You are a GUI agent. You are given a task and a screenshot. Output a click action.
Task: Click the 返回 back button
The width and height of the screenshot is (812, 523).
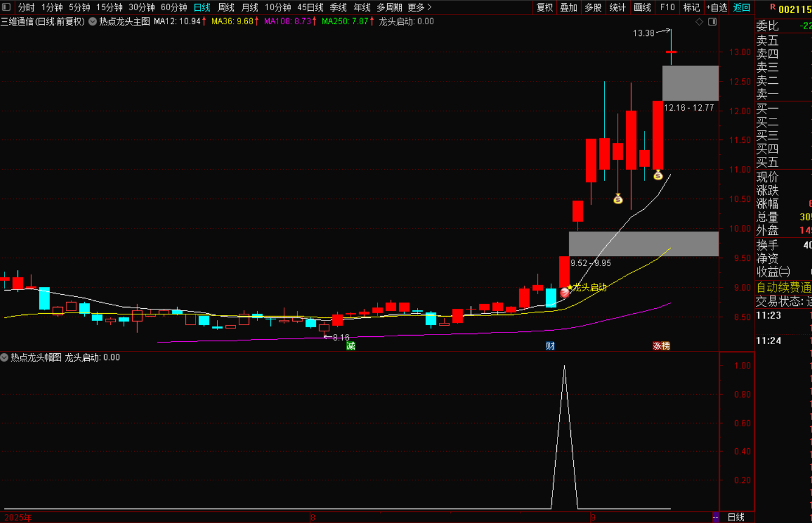(x=741, y=7)
